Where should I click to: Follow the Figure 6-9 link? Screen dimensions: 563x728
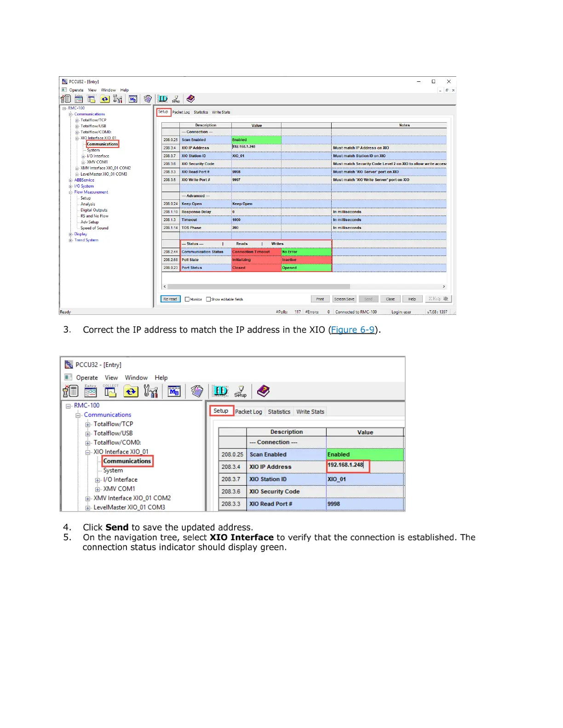[352, 330]
